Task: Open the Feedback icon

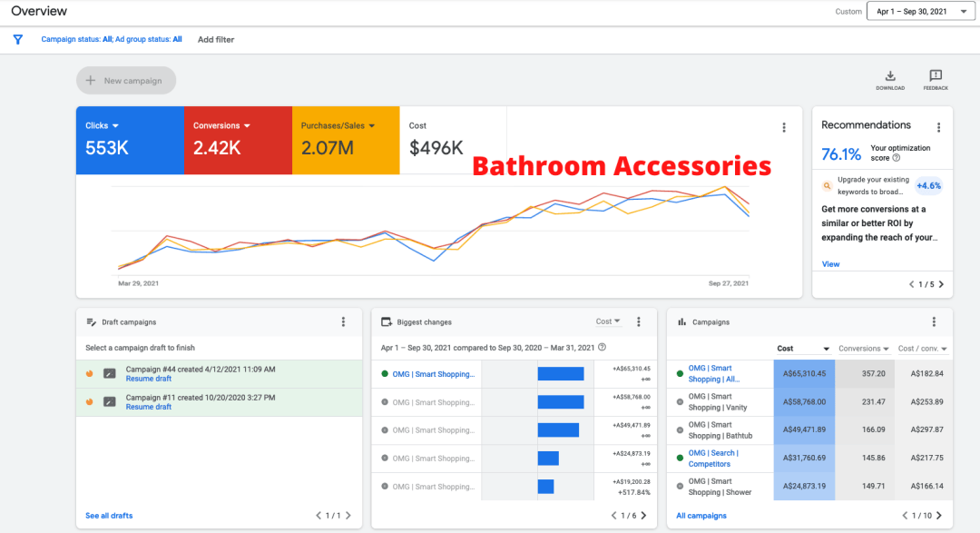Action: point(936,80)
